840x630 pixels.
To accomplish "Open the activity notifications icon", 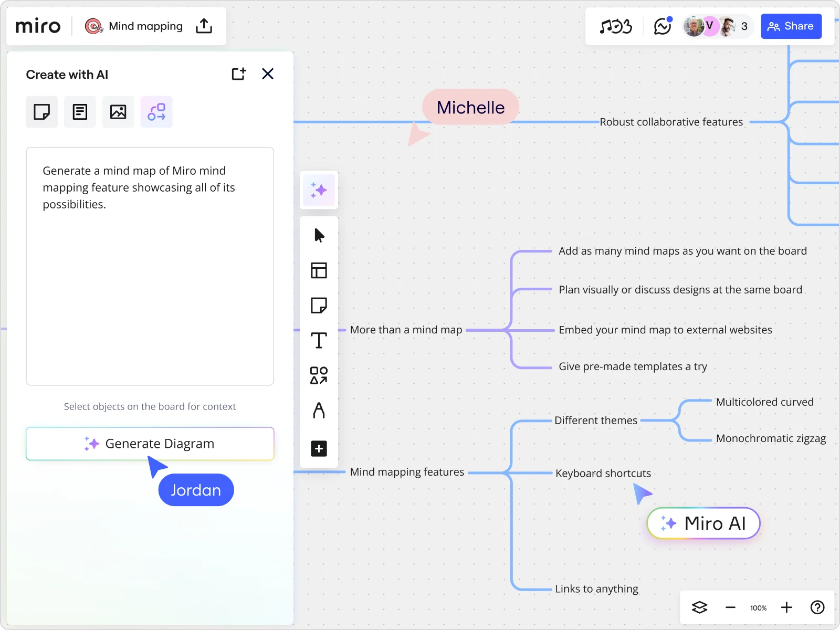I will [x=663, y=26].
